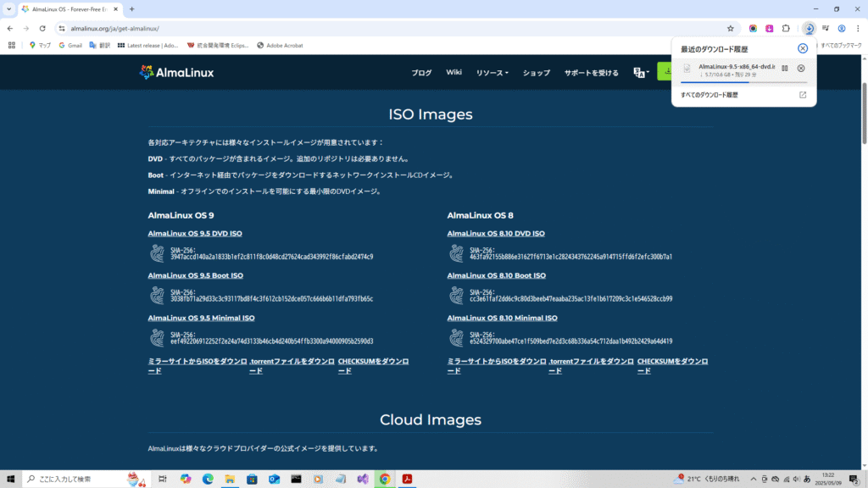Screen dimensions: 868x488
Task: Open File Explorer from the taskbar
Action: click(x=230, y=480)
